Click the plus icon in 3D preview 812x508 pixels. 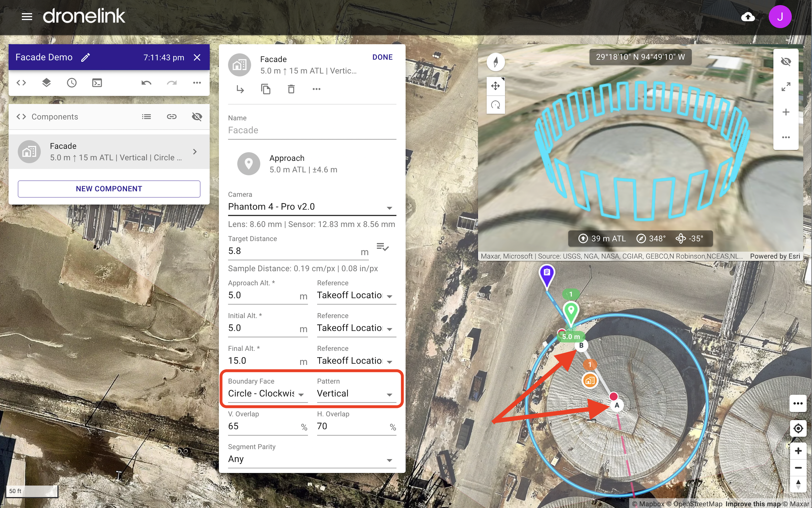[786, 112]
